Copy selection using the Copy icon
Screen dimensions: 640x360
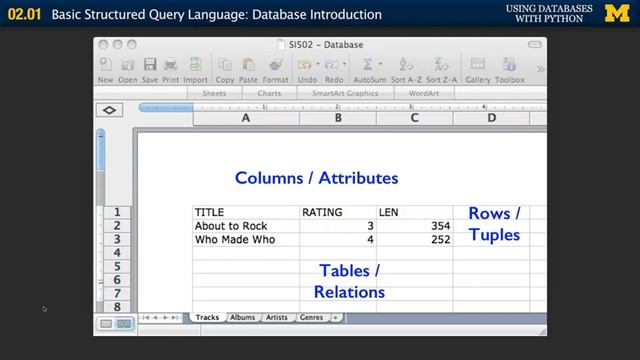pos(225,64)
